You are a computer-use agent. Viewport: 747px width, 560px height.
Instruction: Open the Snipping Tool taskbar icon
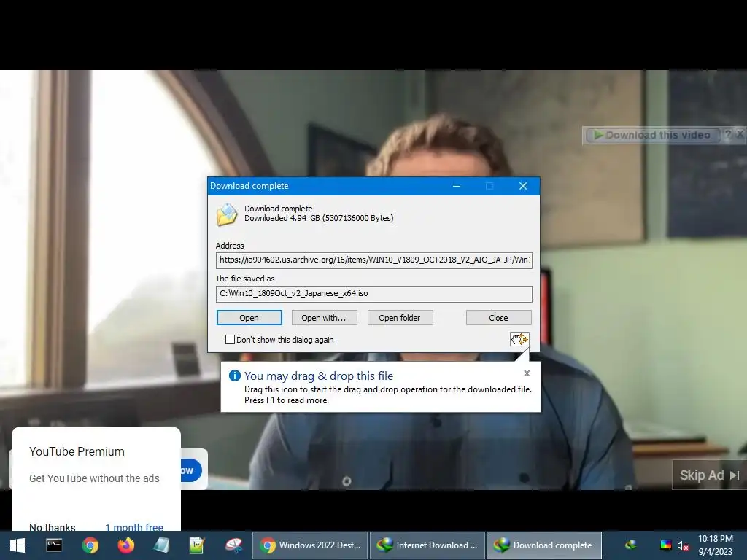233,545
